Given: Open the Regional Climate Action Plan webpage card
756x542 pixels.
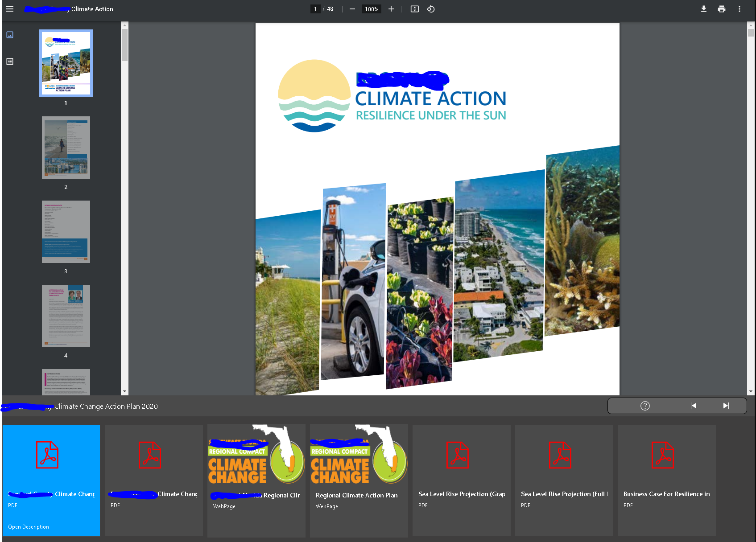Looking at the screenshot, I should click(359, 480).
